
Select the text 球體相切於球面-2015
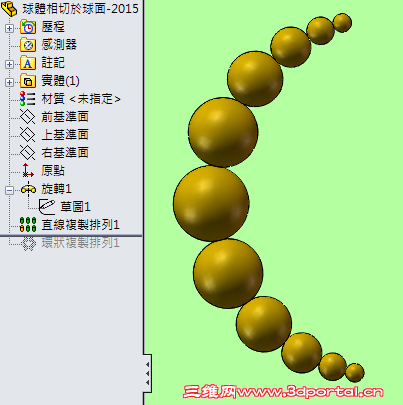[80, 9]
